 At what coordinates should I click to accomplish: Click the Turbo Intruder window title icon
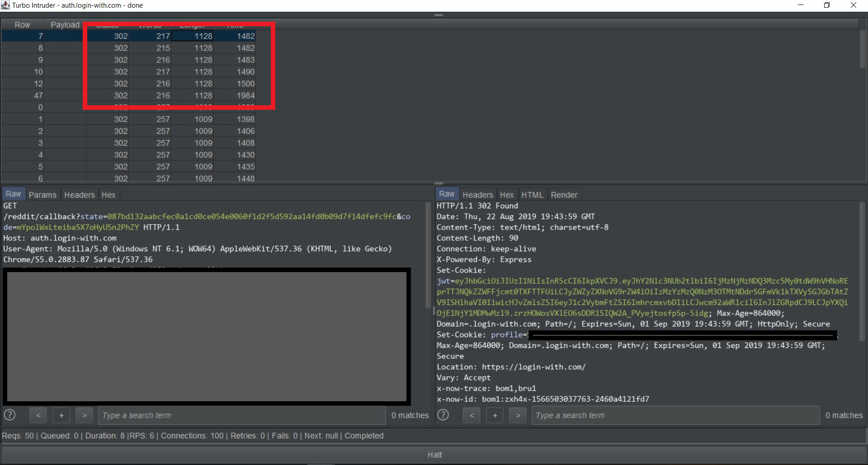[5, 5]
